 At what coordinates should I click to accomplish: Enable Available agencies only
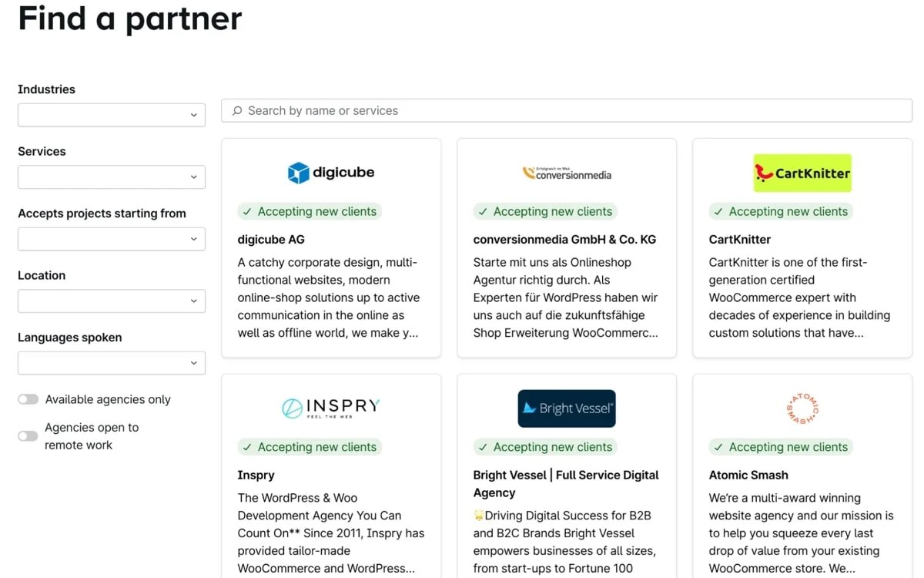[x=28, y=399]
